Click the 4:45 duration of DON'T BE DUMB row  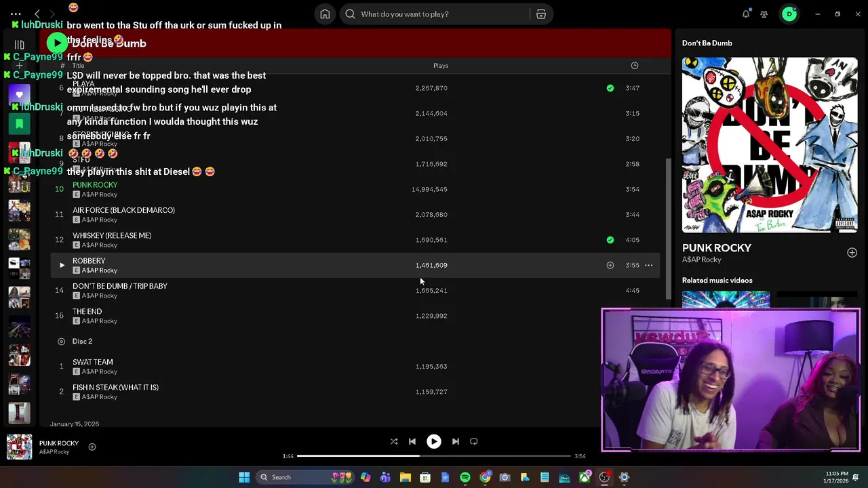tap(633, 290)
